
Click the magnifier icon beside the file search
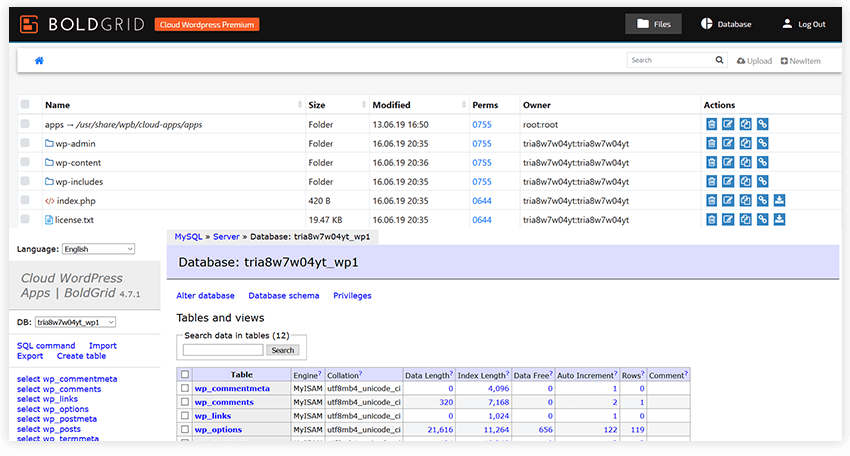pos(719,60)
